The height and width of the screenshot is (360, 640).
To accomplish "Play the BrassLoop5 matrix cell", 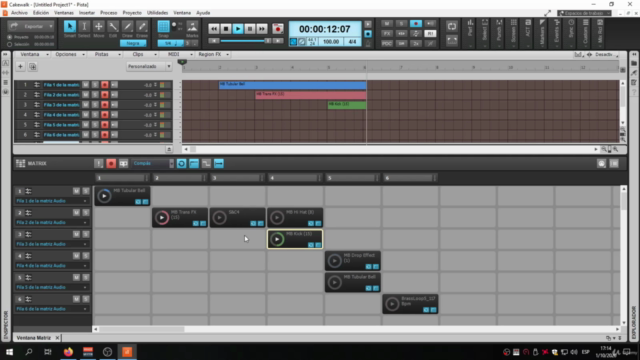I will pos(392,304).
